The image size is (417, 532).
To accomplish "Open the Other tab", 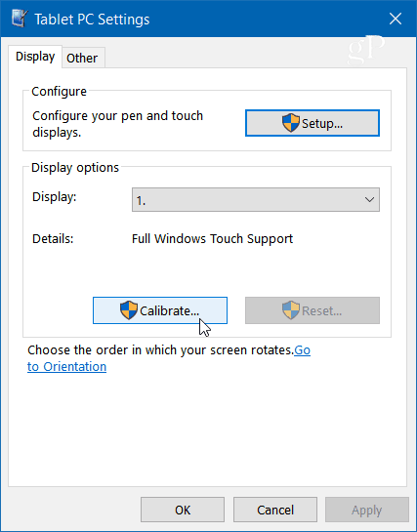I will [x=82, y=58].
